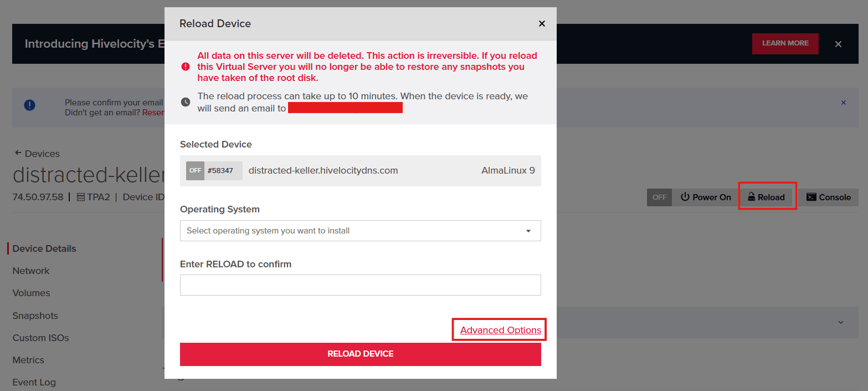The height and width of the screenshot is (391, 868).
Task: Open the Operating System dropdown
Action: 360,231
